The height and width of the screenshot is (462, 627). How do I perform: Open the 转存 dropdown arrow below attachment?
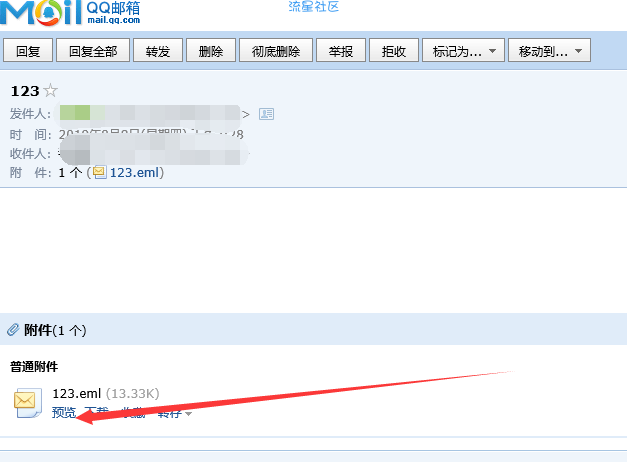point(188,414)
